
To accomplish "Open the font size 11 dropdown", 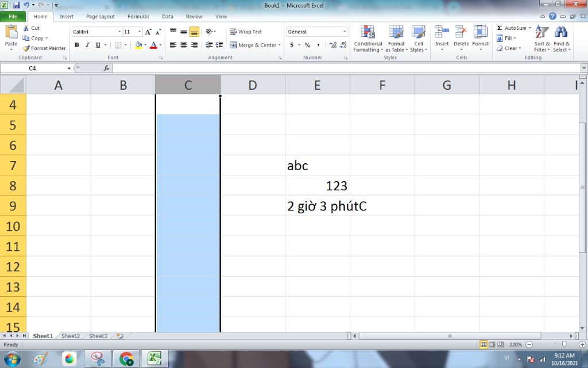I will (x=140, y=32).
